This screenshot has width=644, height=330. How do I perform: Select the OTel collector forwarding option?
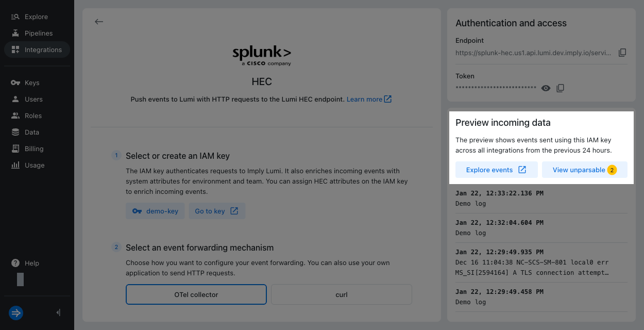tap(196, 294)
